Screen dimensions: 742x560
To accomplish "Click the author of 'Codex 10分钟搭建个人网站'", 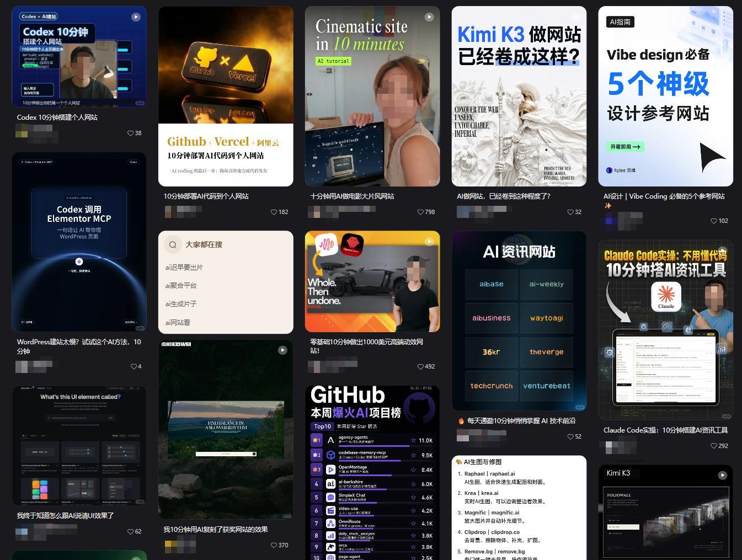I will tap(36, 132).
